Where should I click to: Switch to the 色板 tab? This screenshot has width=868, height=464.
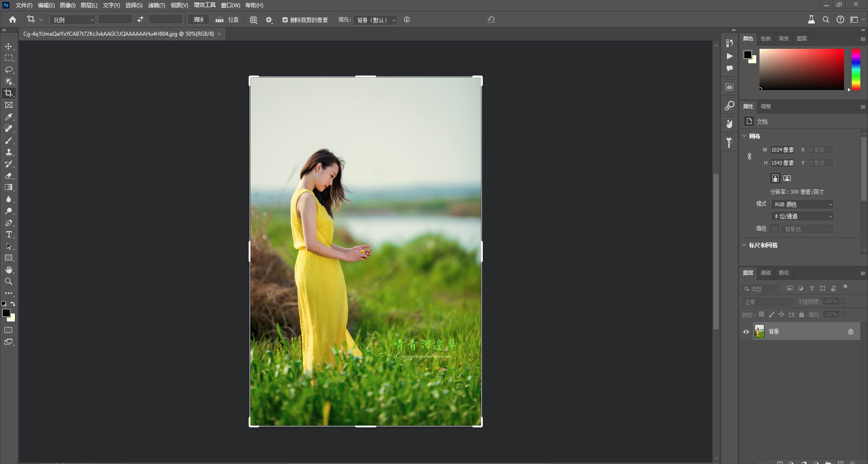click(766, 39)
